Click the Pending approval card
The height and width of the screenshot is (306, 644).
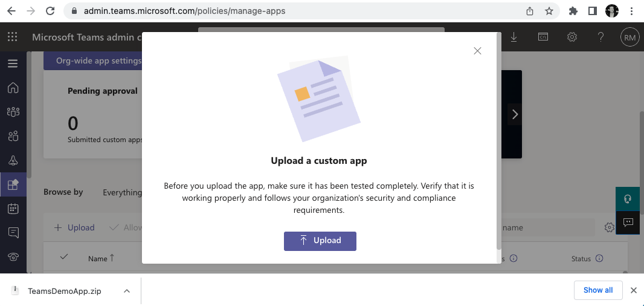click(93, 114)
